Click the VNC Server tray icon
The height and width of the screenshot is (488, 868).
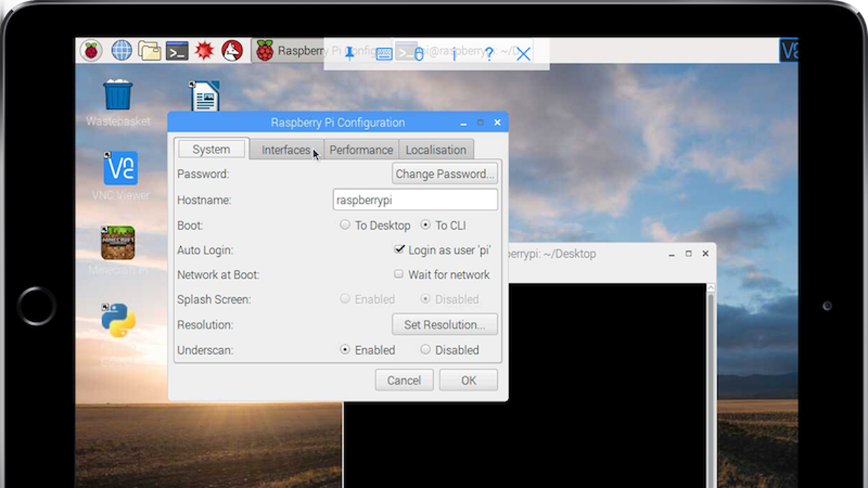(788, 51)
